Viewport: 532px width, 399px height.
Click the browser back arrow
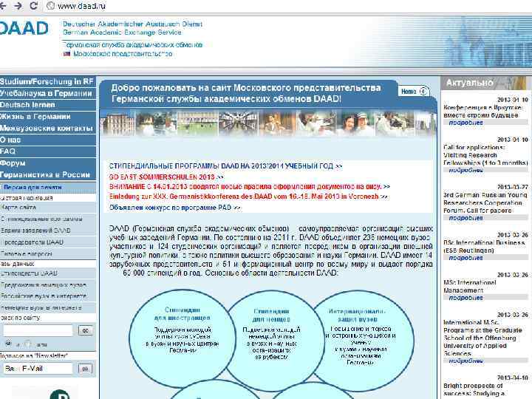(3, 6)
